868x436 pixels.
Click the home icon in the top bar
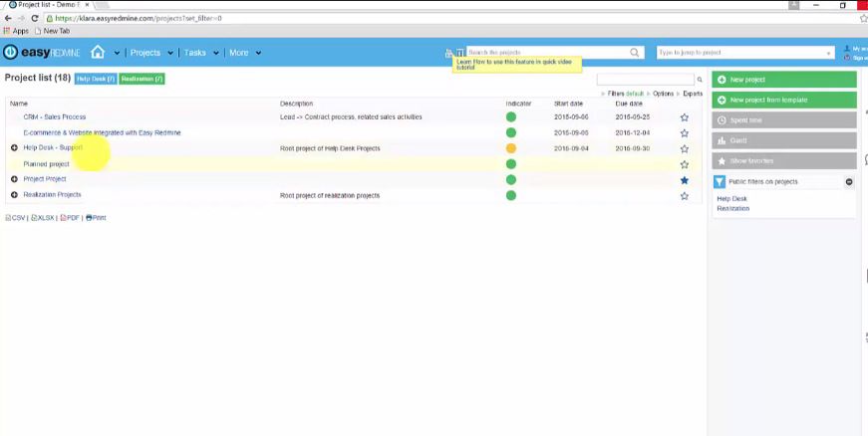[x=98, y=52]
